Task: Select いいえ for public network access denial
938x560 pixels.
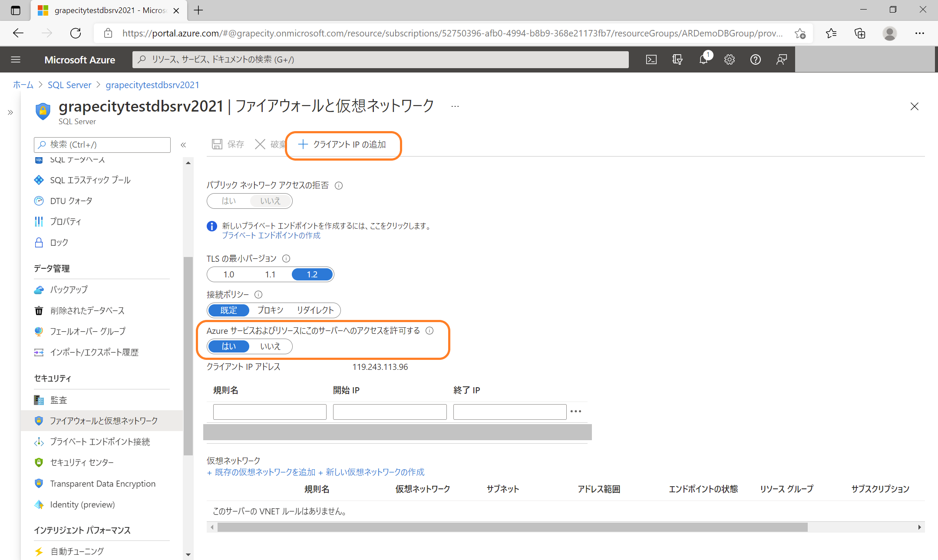Action: click(270, 201)
